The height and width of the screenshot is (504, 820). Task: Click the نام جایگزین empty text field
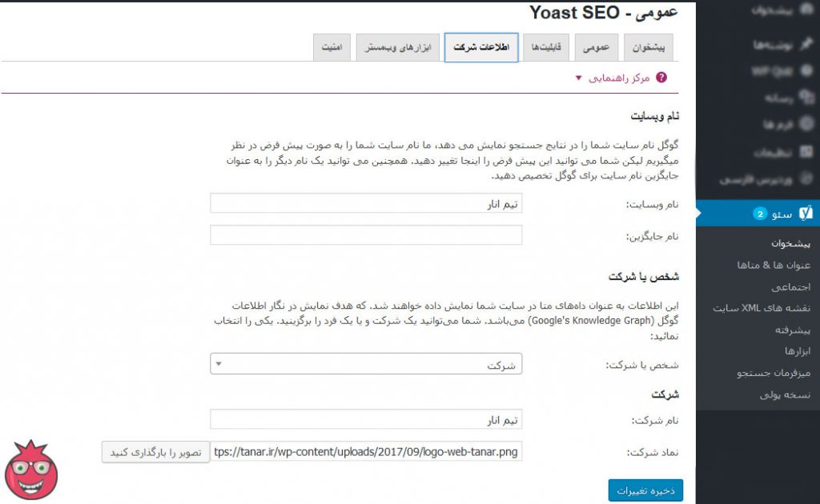(366, 235)
